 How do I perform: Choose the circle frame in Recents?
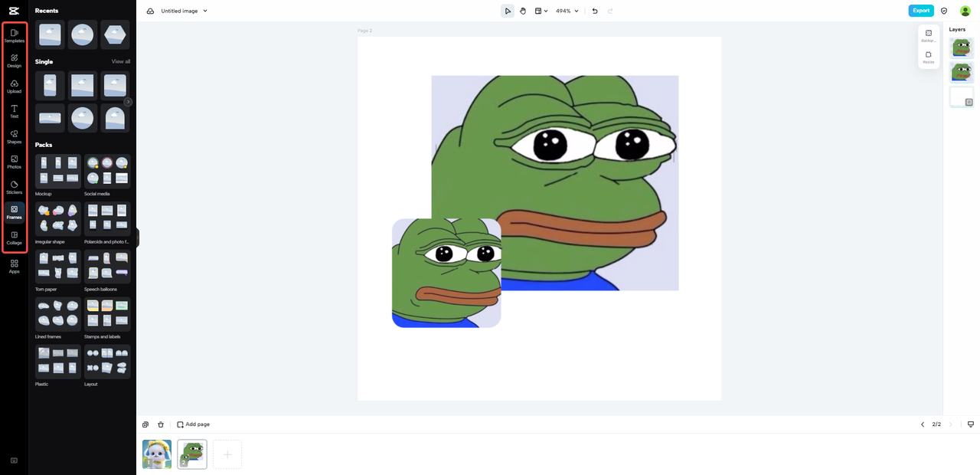(x=83, y=34)
